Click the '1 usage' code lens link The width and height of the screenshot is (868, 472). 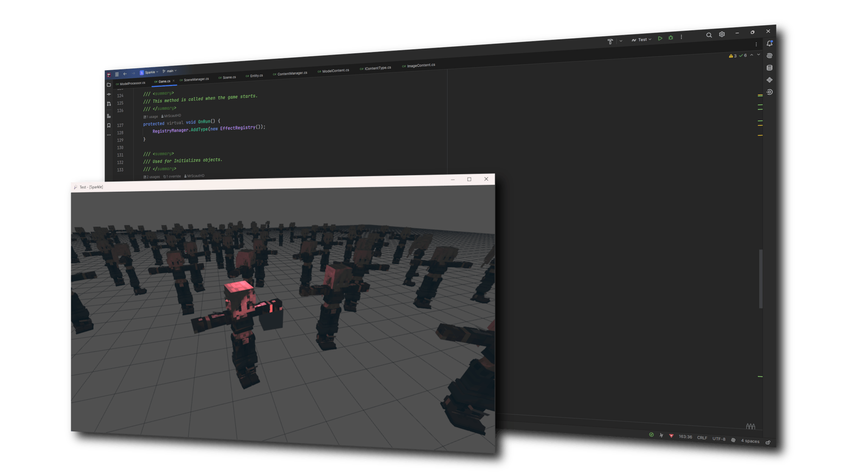[151, 117]
